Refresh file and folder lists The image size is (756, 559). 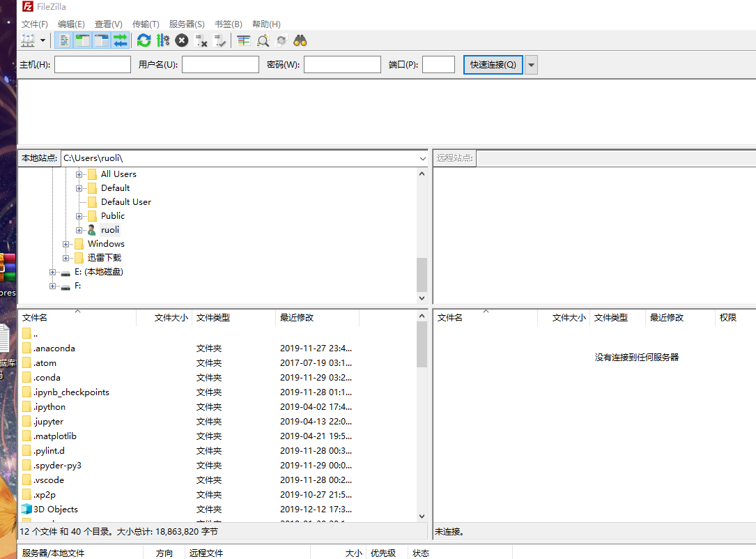click(x=144, y=40)
